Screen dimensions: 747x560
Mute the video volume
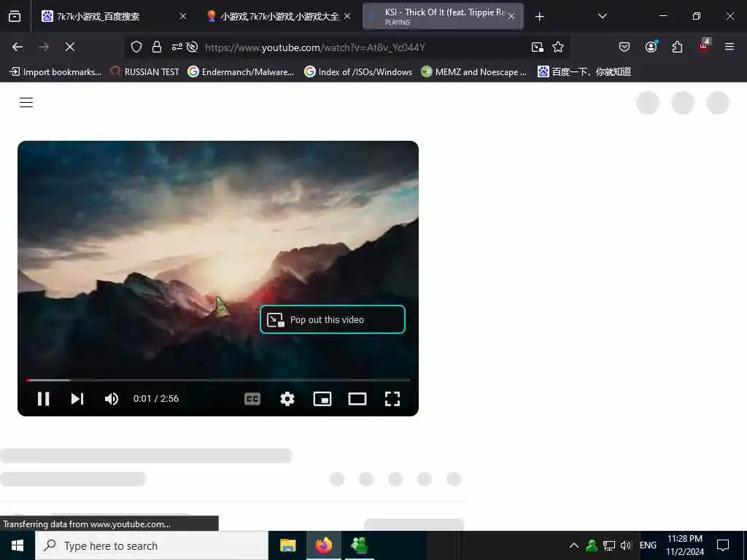click(x=112, y=399)
